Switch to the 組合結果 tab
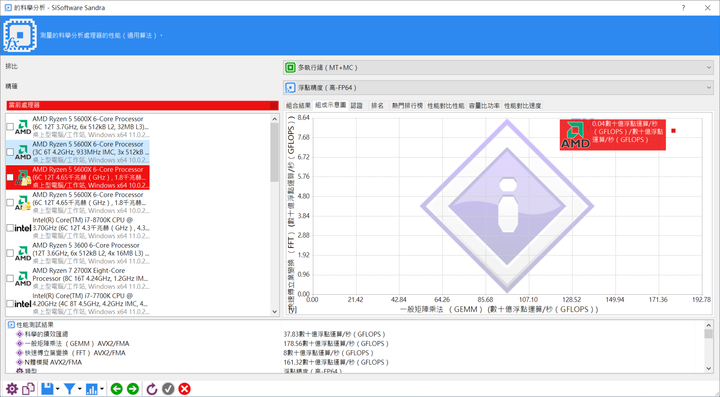720x397 pixels. pos(298,106)
